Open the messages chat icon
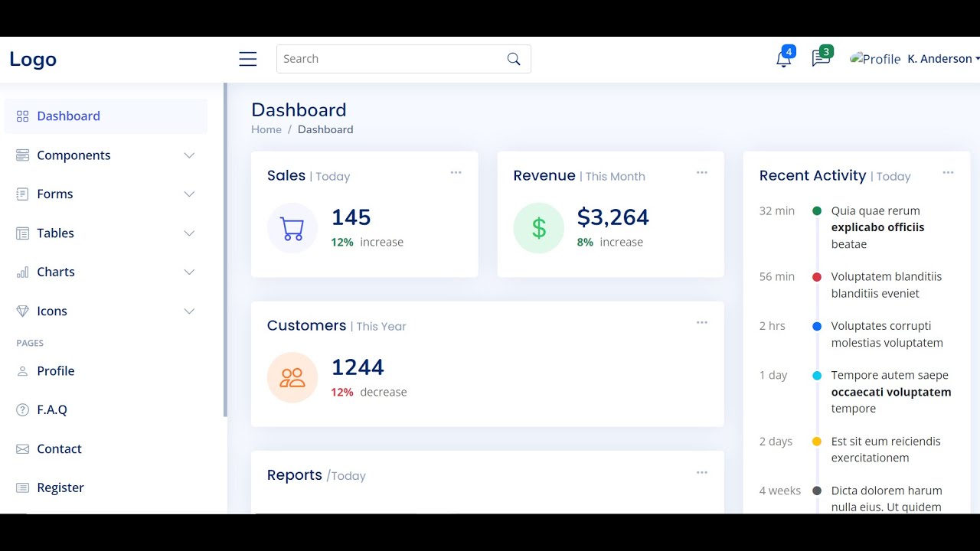The height and width of the screenshot is (551, 980). click(821, 59)
